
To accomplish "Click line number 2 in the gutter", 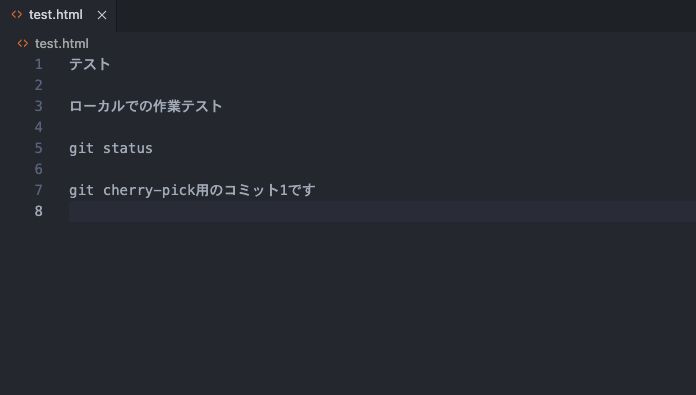I will click(x=39, y=85).
